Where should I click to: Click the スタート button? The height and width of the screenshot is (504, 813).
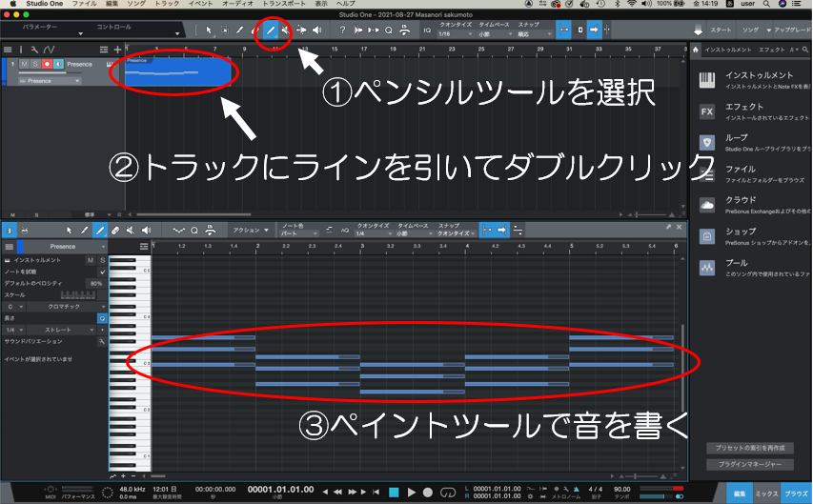pyautogui.click(x=721, y=30)
